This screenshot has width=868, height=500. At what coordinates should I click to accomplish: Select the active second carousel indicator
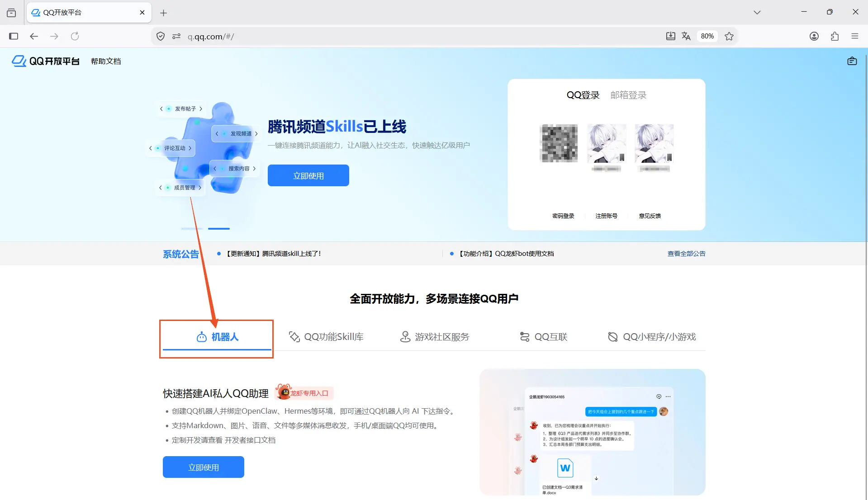tap(219, 229)
